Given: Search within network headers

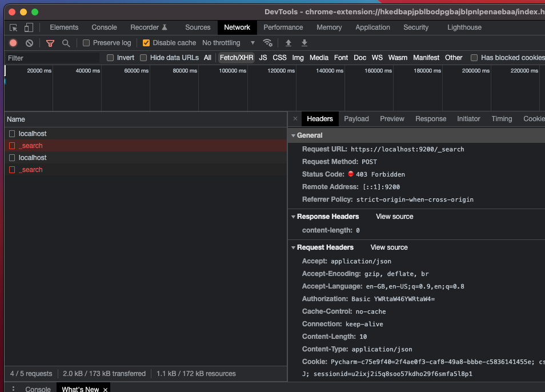Looking at the screenshot, I should 67,42.
